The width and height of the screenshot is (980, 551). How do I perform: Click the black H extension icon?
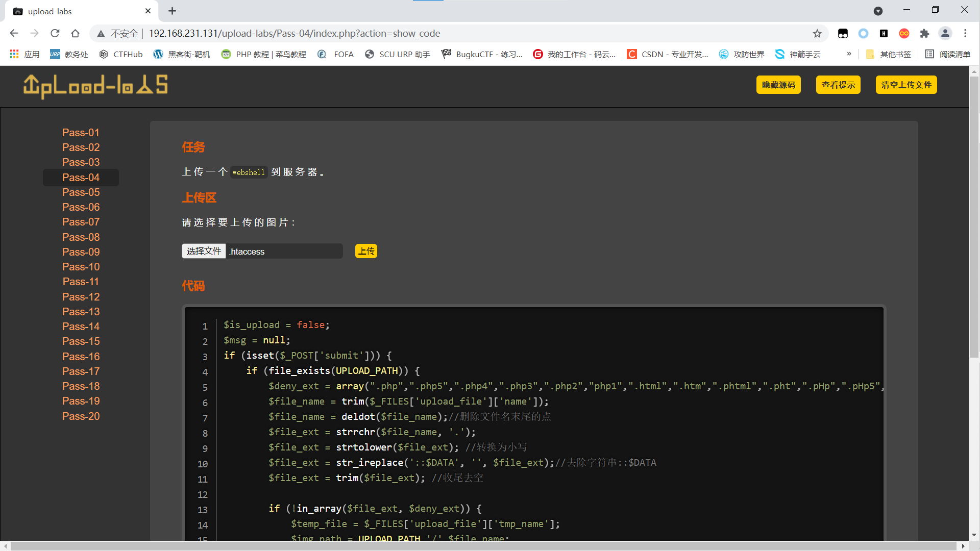coord(884,33)
